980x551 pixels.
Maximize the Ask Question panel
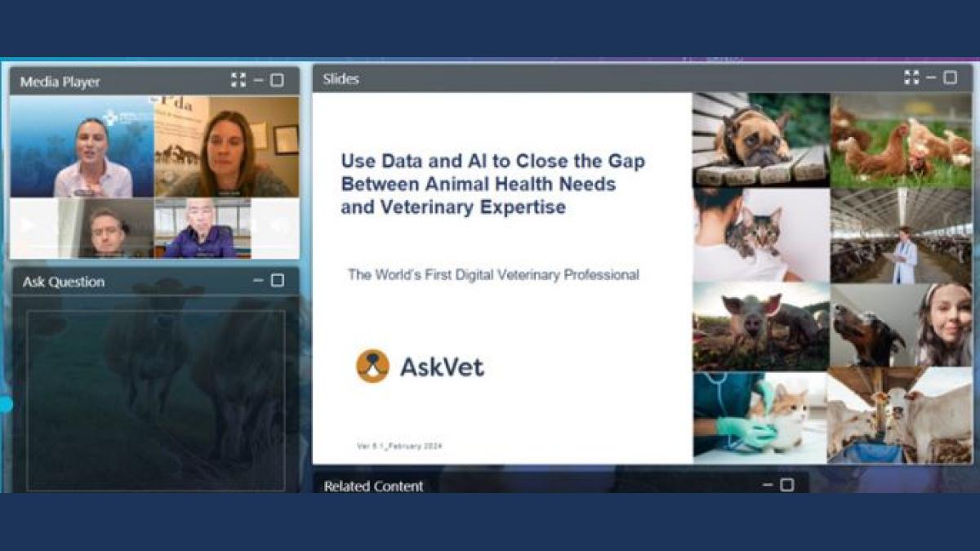[278, 281]
